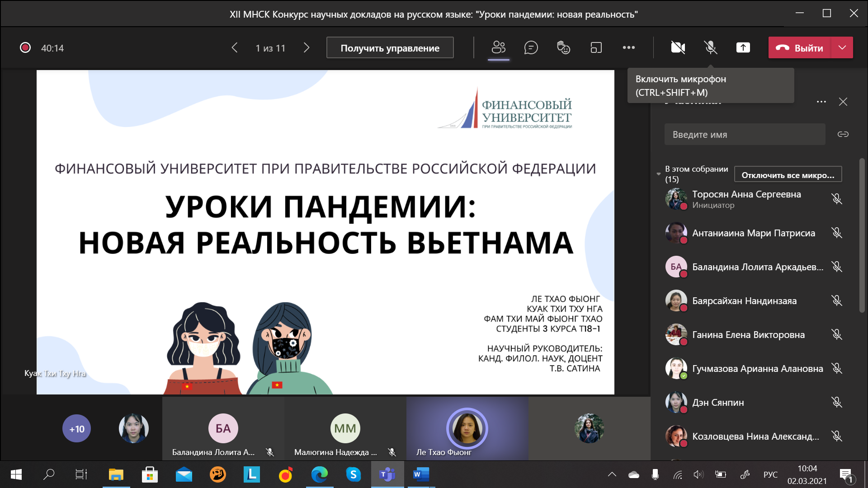Click mic icon for Антанаина Мари Патрисия
Viewport: 868px width, 488px height.
(x=837, y=233)
